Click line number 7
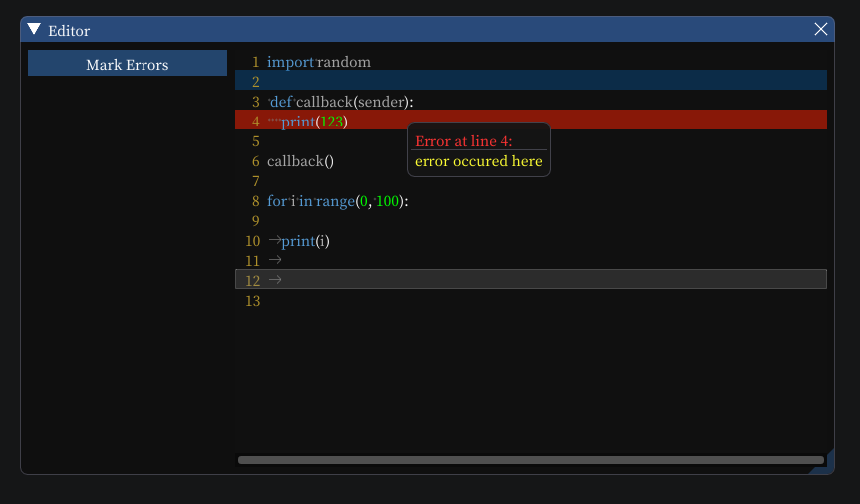This screenshot has height=504, width=860. (255, 181)
